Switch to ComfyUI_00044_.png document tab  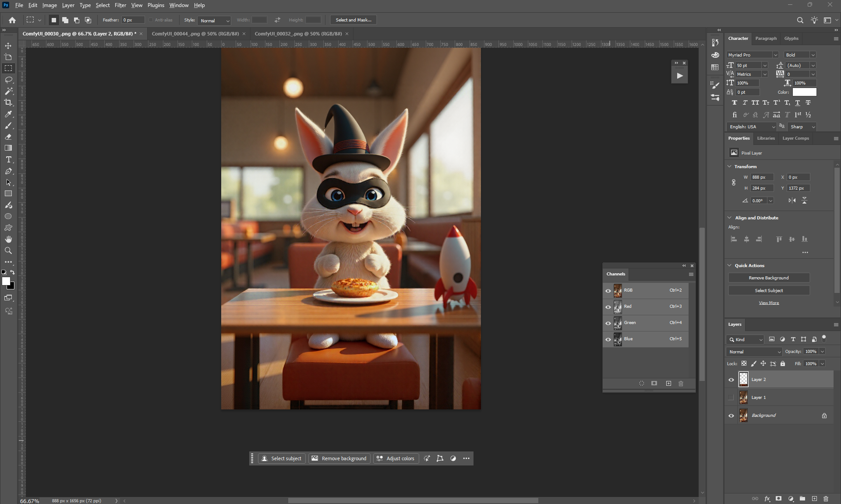click(x=195, y=34)
